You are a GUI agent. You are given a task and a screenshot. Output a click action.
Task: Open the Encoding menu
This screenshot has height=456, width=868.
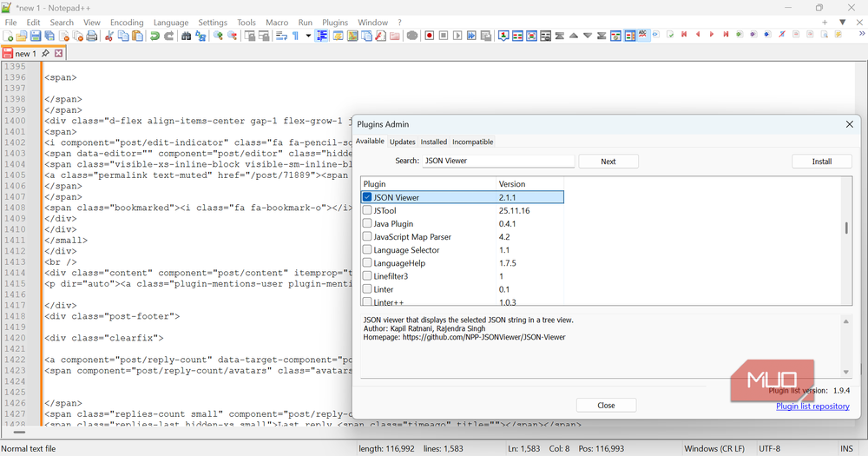(127, 23)
